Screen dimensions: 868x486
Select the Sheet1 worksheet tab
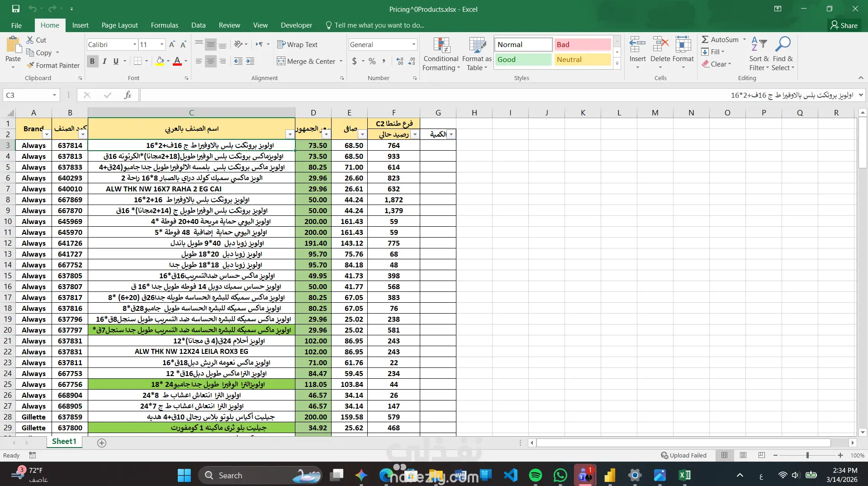[x=64, y=442]
